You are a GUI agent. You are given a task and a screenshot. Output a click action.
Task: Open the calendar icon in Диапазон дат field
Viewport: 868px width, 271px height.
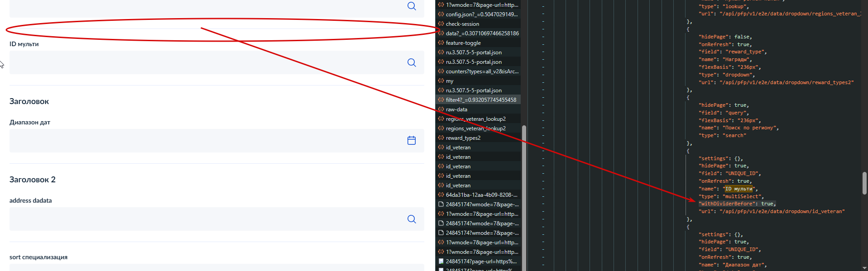click(411, 140)
